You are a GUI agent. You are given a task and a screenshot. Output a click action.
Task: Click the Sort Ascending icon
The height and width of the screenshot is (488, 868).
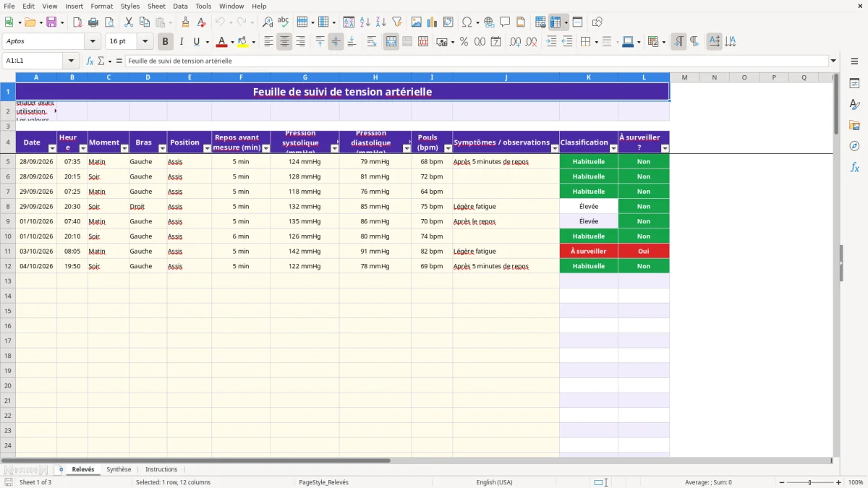point(365,22)
